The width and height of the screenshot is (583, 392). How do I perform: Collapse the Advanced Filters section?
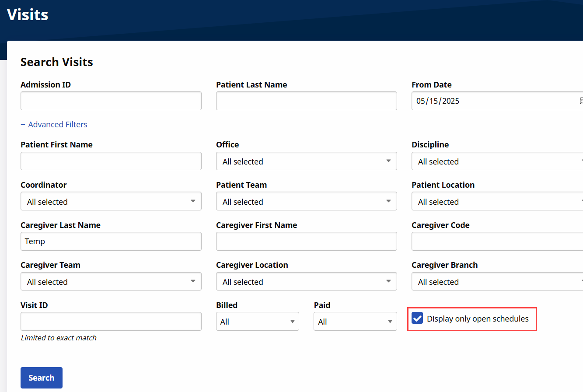(x=54, y=125)
